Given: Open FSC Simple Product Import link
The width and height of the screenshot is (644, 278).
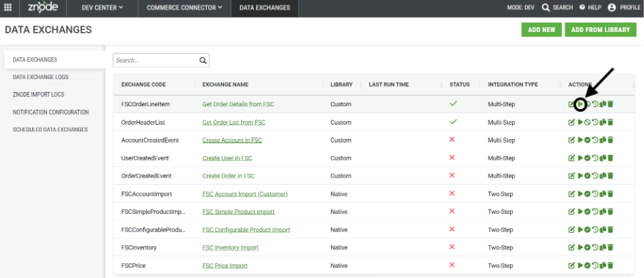Looking at the screenshot, I should click(x=238, y=212).
